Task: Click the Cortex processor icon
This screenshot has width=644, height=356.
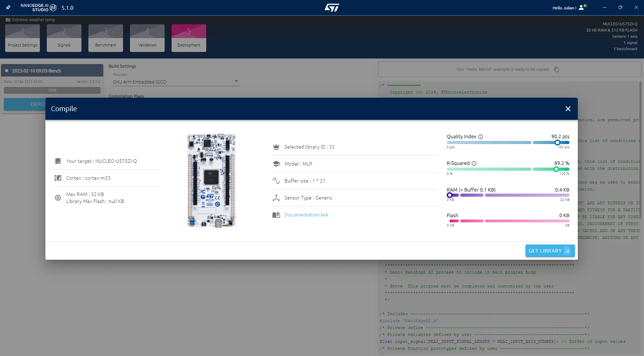Action: point(58,178)
